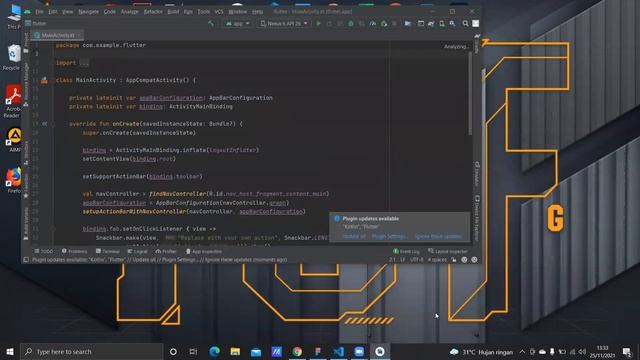Click the Apply Changes and Restart icon
This screenshot has width=640, height=360.
[329, 24]
